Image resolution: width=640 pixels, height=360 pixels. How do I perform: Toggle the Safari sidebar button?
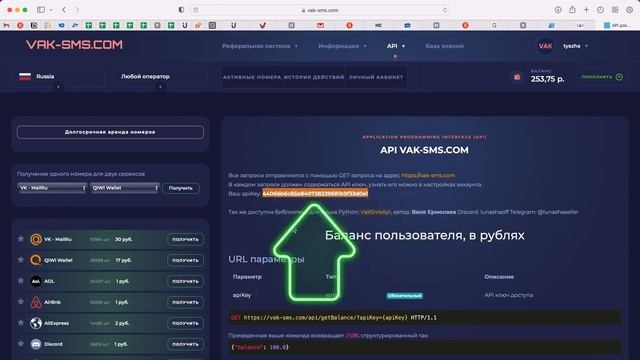tap(41, 10)
